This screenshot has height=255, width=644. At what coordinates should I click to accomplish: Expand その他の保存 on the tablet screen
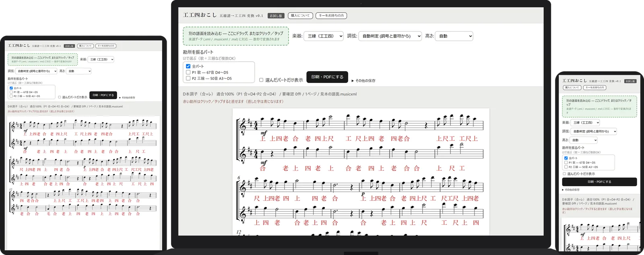click(127, 97)
